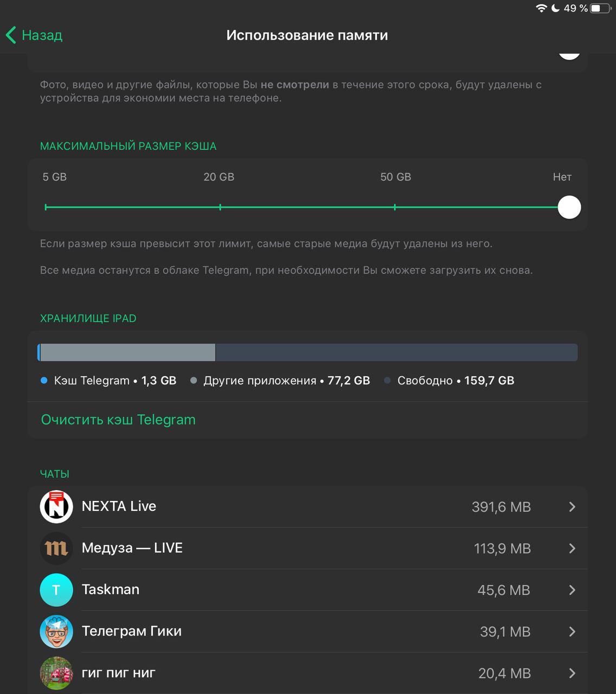Screen dimensions: 616x694
Task: Set max cache size to 20 GB
Action: [220, 207]
